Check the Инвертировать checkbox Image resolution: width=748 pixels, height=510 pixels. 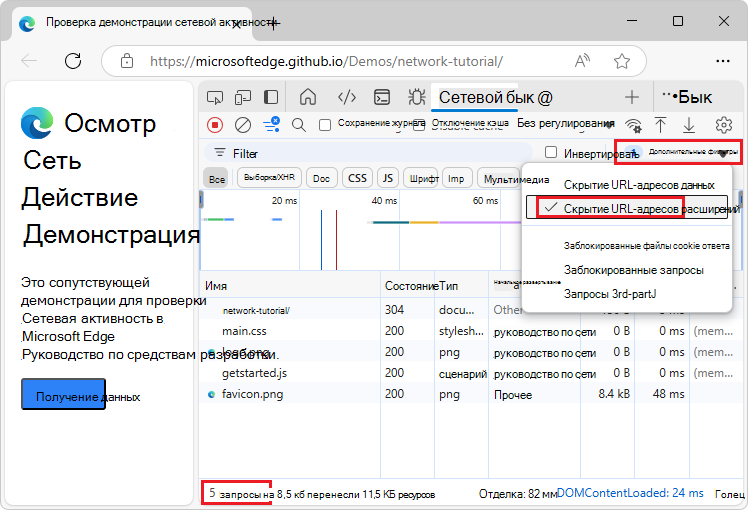click(551, 152)
